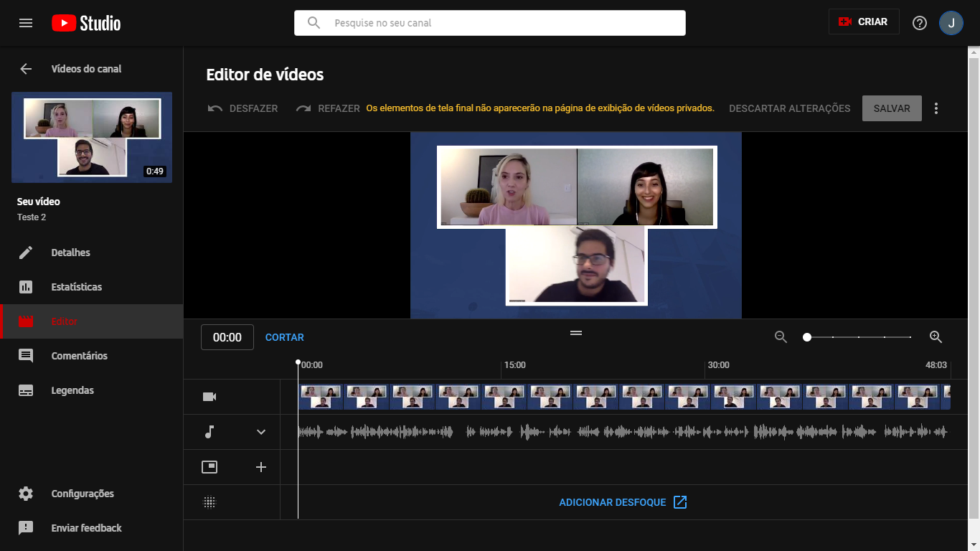Click the Teste 2 video thumbnail

[x=91, y=138]
